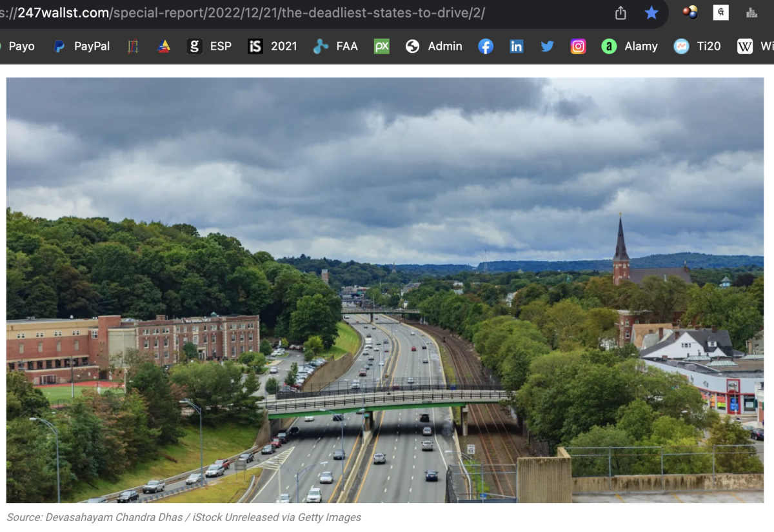Open the Alamy bookmark
774x532 pixels.
(630, 46)
